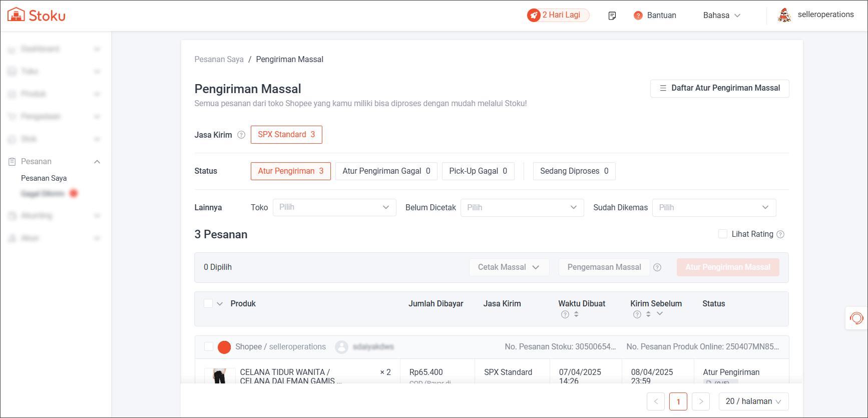868x418 pixels.
Task: Sort by Waktu Dibuat arrows
Action: (576, 314)
